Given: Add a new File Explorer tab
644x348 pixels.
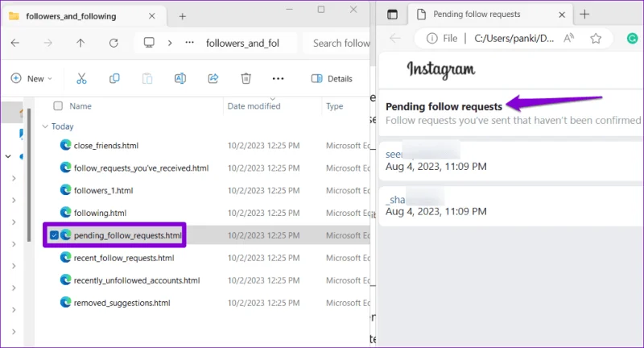Looking at the screenshot, I should 183,16.
